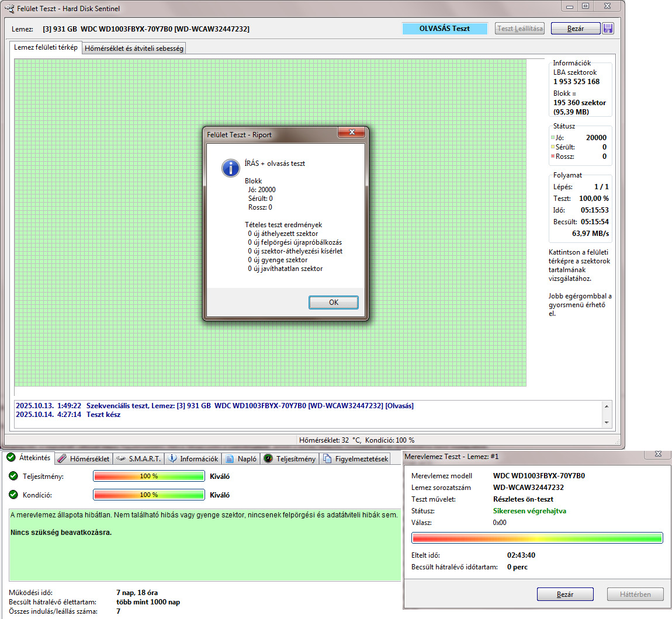The width and height of the screenshot is (672, 619).
Task: Open the Napló tab
Action: (241, 459)
